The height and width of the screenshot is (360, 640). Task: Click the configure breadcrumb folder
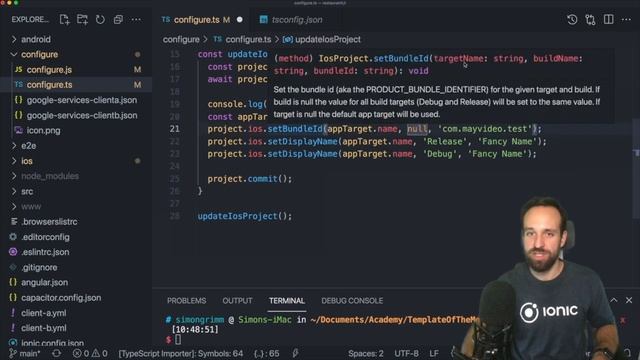pos(181,40)
